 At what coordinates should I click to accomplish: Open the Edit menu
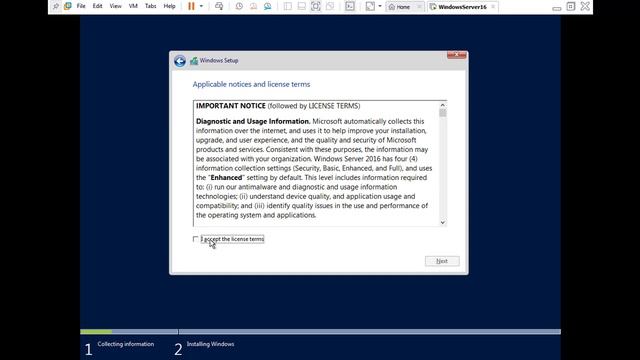97,6
